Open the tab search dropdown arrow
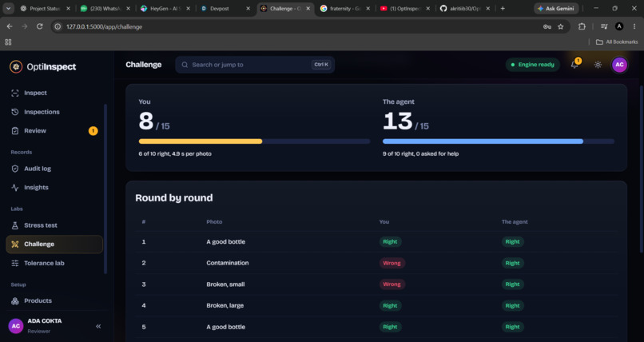Screen dimensions: 644x342 coord(8,8)
